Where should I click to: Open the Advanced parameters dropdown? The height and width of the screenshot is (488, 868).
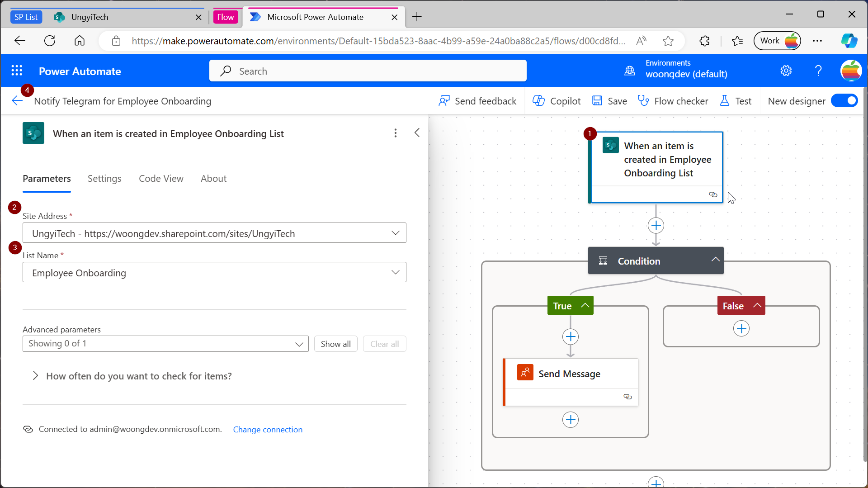coord(165,344)
